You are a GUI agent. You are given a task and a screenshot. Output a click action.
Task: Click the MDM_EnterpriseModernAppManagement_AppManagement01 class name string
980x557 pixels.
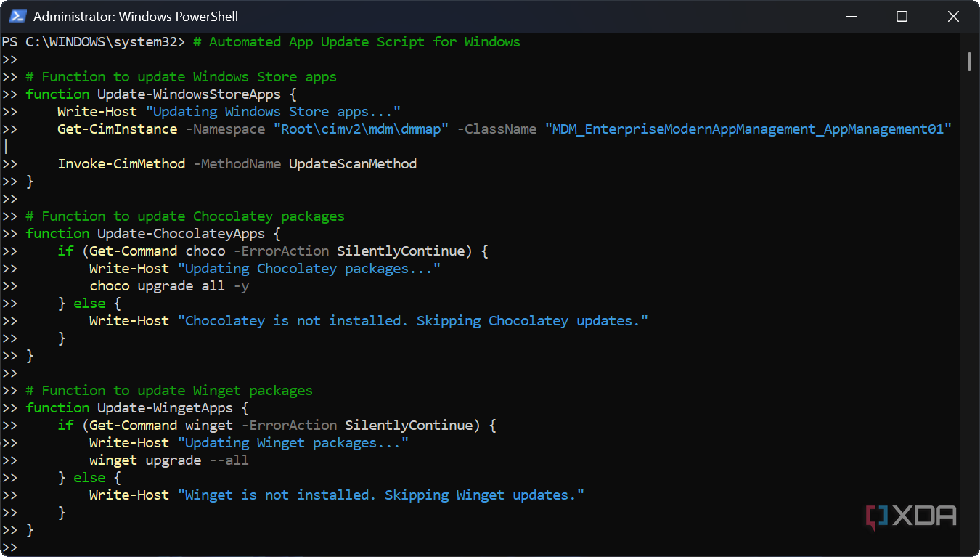tap(748, 129)
